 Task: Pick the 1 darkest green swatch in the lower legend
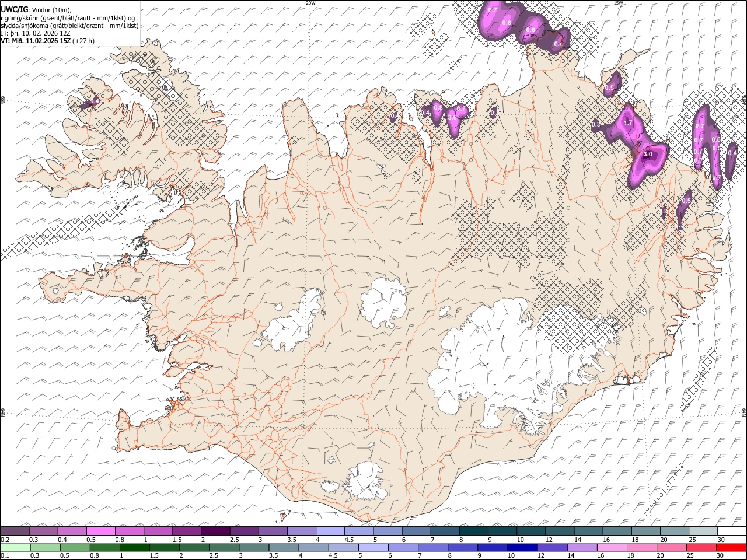click(134, 547)
